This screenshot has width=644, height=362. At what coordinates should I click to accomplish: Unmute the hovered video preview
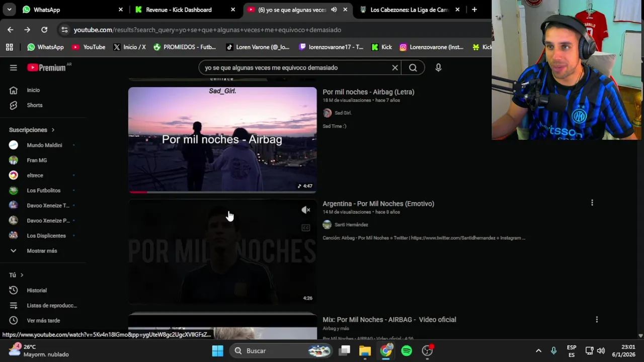tap(305, 210)
